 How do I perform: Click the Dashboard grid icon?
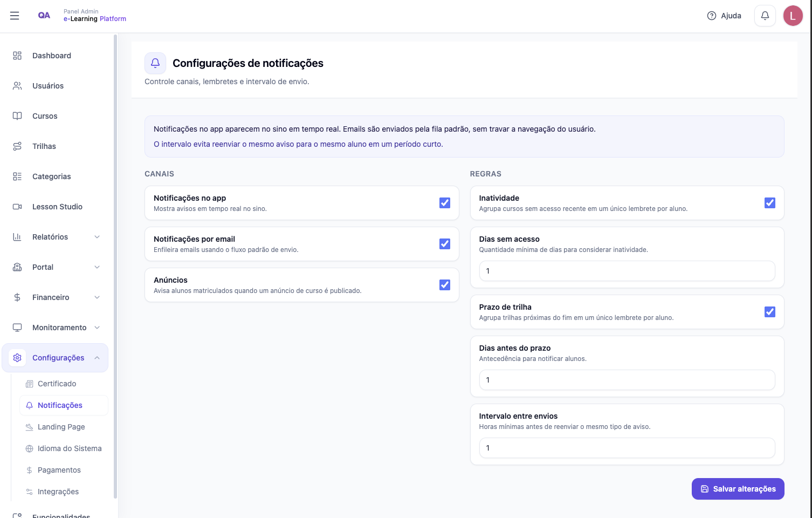17,56
